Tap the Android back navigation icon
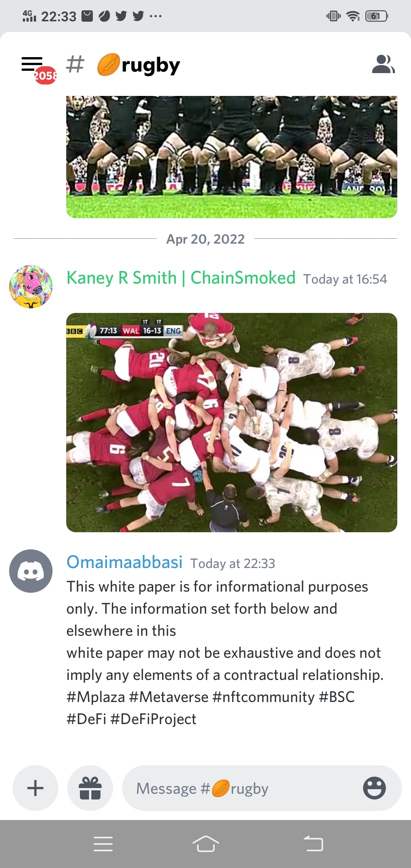Viewport: 411px width, 868px height. tap(313, 844)
